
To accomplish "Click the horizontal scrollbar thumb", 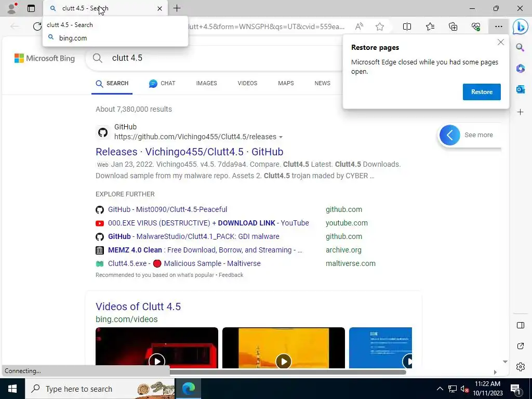I will click(288, 372).
